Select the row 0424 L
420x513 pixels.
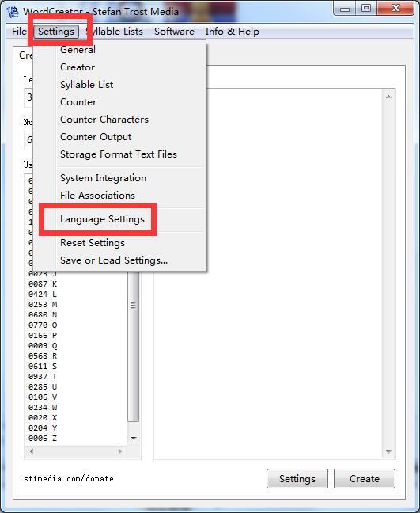click(43, 294)
